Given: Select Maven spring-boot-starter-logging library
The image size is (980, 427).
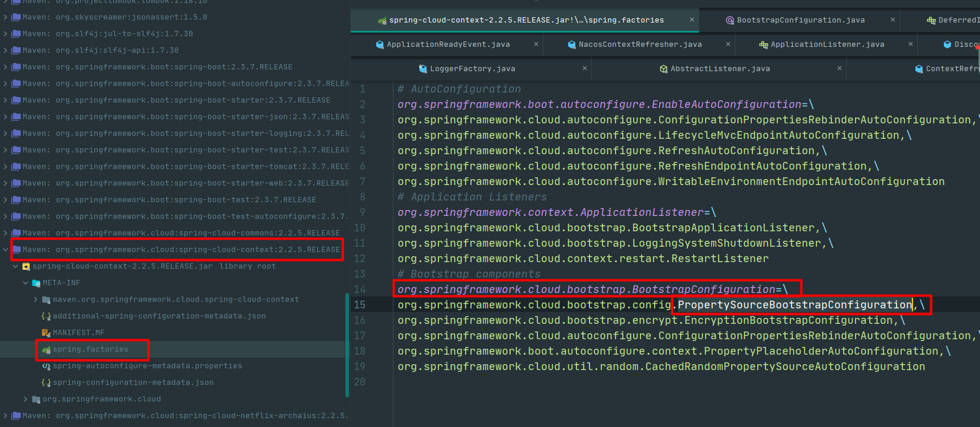Looking at the screenshot, I should point(185,133).
